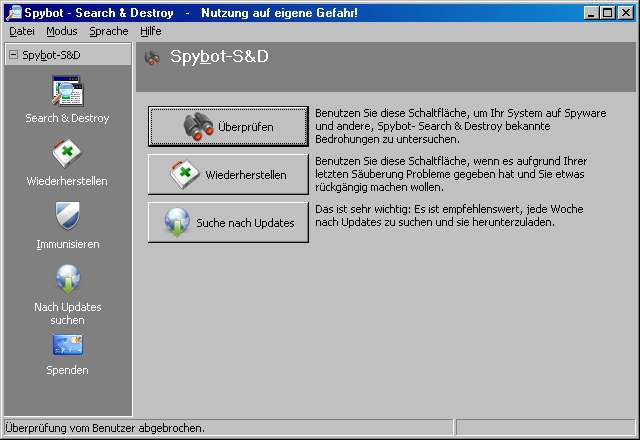The image size is (640, 440).
Task: Click the Nach Updates suchen globe icon
Action: point(68,279)
